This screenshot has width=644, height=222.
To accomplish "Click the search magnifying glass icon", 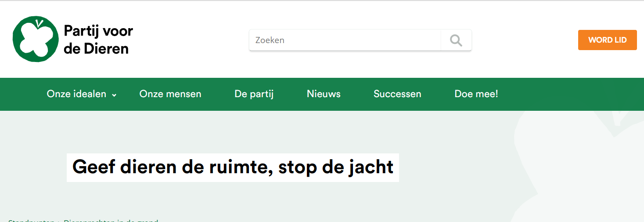I will pyautogui.click(x=456, y=40).
